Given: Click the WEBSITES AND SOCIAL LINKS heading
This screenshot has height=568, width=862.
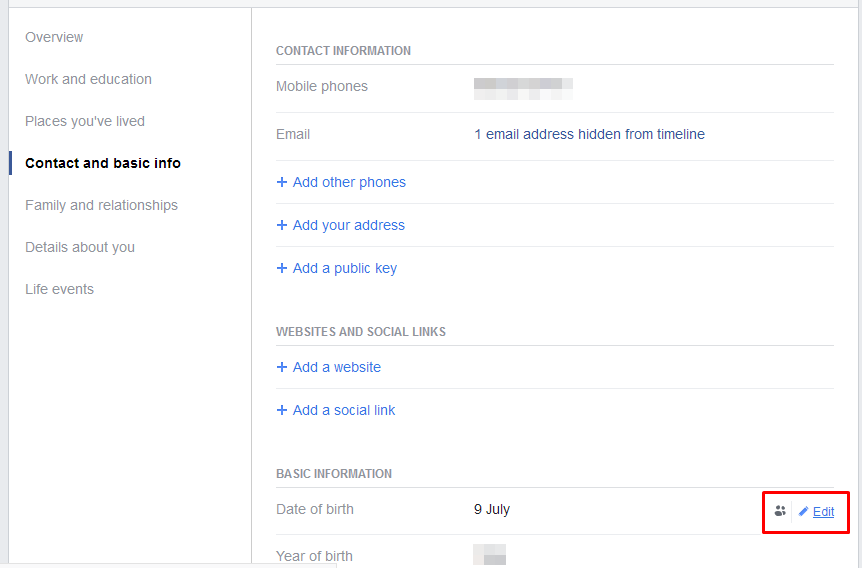Looking at the screenshot, I should 361,332.
